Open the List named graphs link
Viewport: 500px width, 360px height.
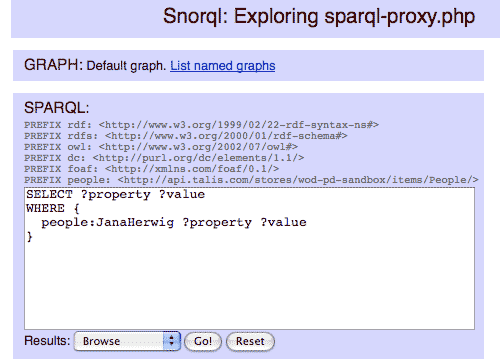point(223,66)
